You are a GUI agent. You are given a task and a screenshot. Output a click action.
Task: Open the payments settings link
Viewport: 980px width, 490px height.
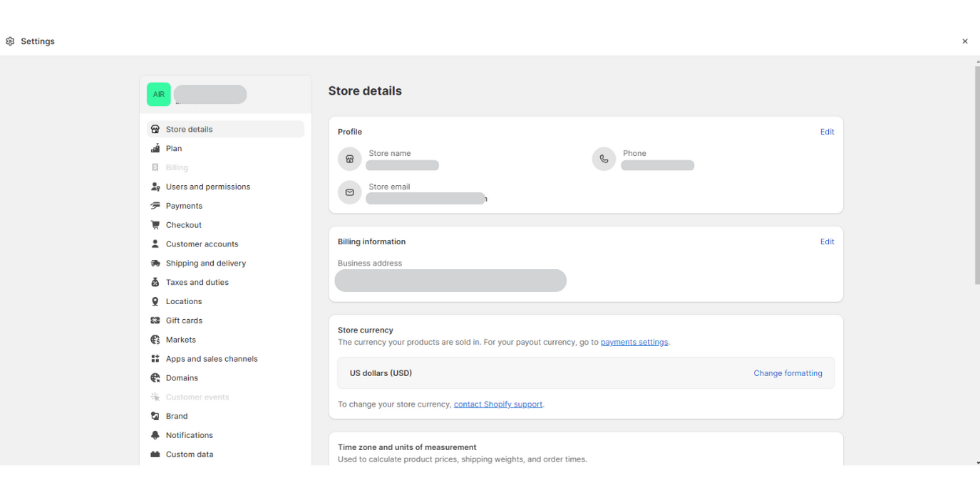(634, 343)
